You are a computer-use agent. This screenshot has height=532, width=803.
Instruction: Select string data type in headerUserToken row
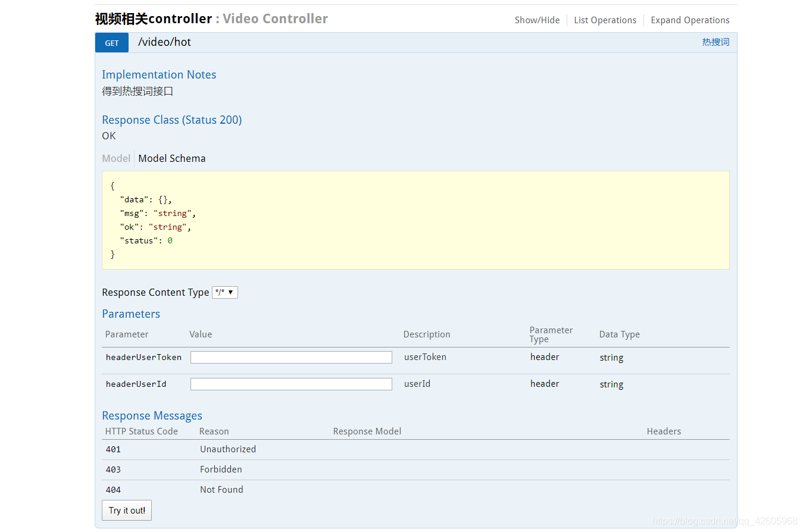(x=611, y=358)
